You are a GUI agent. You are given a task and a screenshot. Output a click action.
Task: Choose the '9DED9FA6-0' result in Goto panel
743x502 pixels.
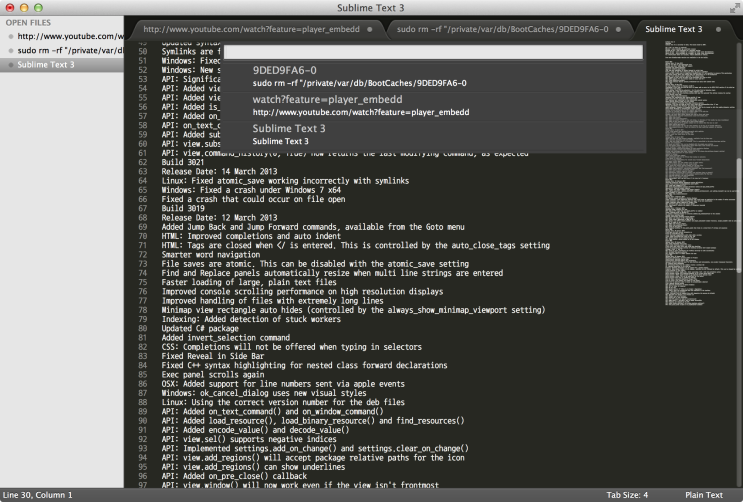(x=433, y=77)
